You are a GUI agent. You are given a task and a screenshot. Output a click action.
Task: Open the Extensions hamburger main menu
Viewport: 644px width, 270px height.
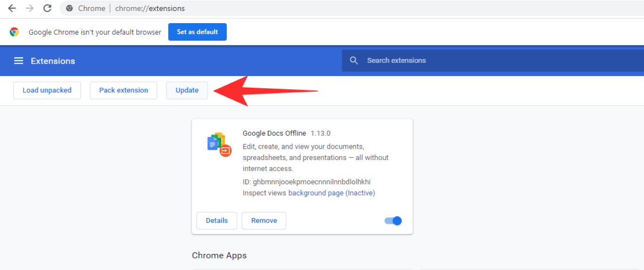point(18,61)
